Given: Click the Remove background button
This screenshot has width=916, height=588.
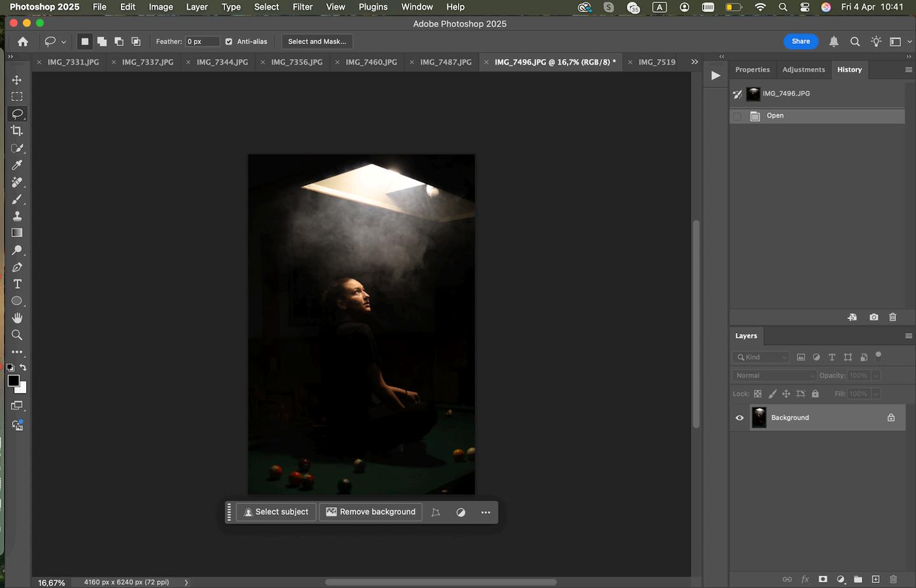Looking at the screenshot, I should [x=371, y=512].
